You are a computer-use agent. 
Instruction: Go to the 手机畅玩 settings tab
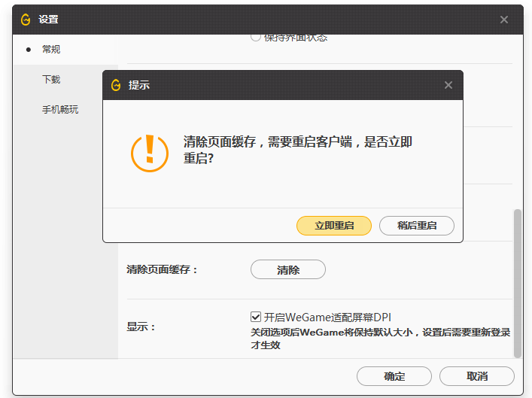(x=60, y=110)
